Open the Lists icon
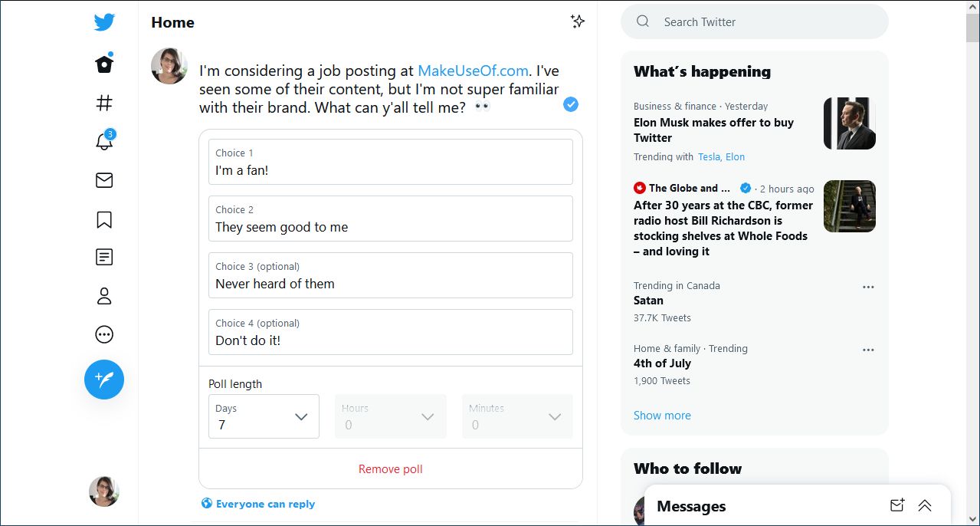 click(x=103, y=257)
